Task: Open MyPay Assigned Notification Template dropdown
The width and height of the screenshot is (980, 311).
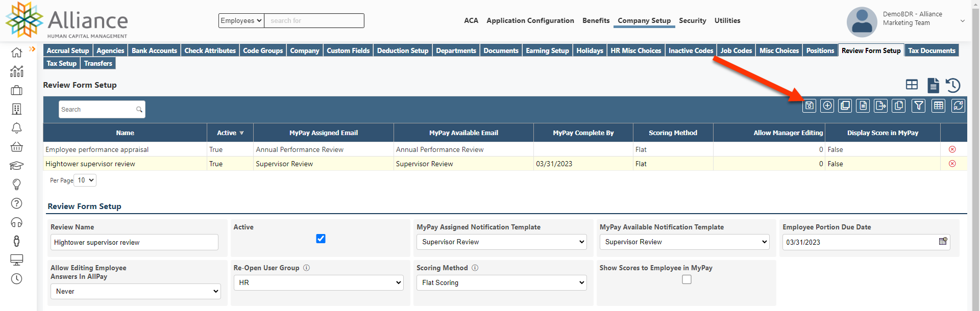Action: pyautogui.click(x=501, y=242)
